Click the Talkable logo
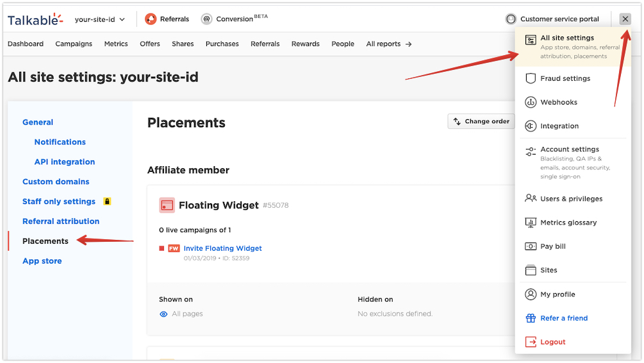The image size is (644, 363). click(x=35, y=19)
